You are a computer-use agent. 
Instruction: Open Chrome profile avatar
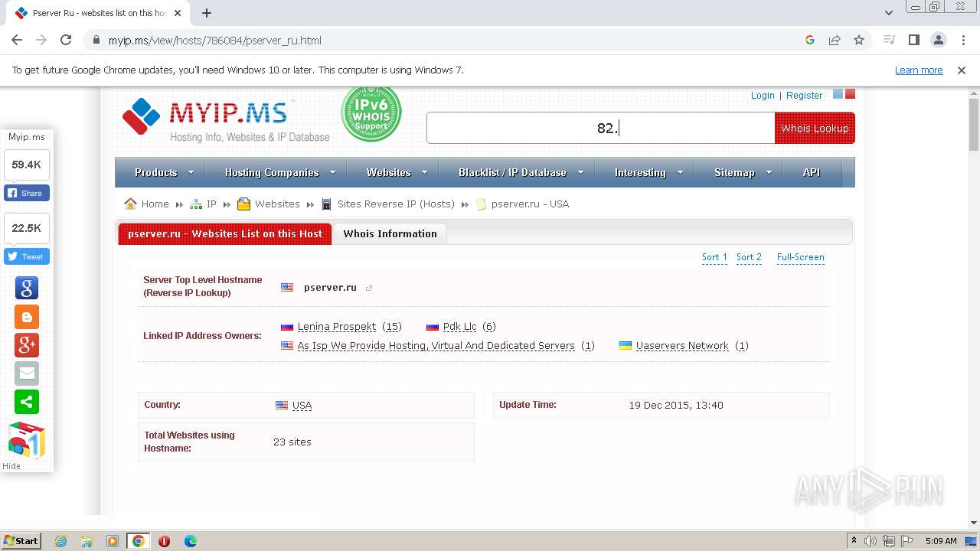pos(938,40)
